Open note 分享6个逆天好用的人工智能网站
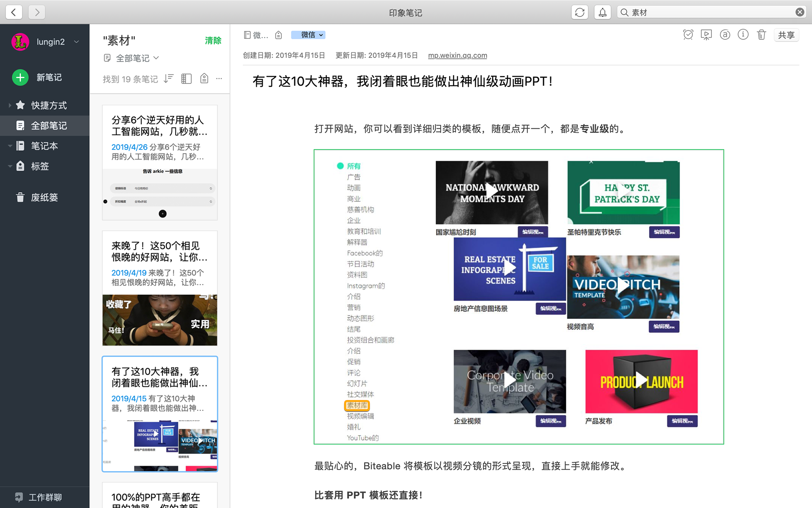Image resolution: width=812 pixels, height=508 pixels. point(160,163)
